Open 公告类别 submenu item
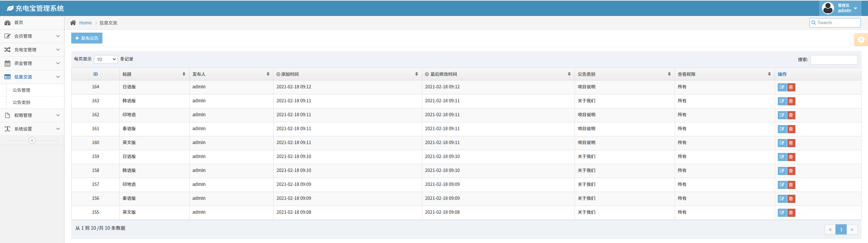 (21, 102)
